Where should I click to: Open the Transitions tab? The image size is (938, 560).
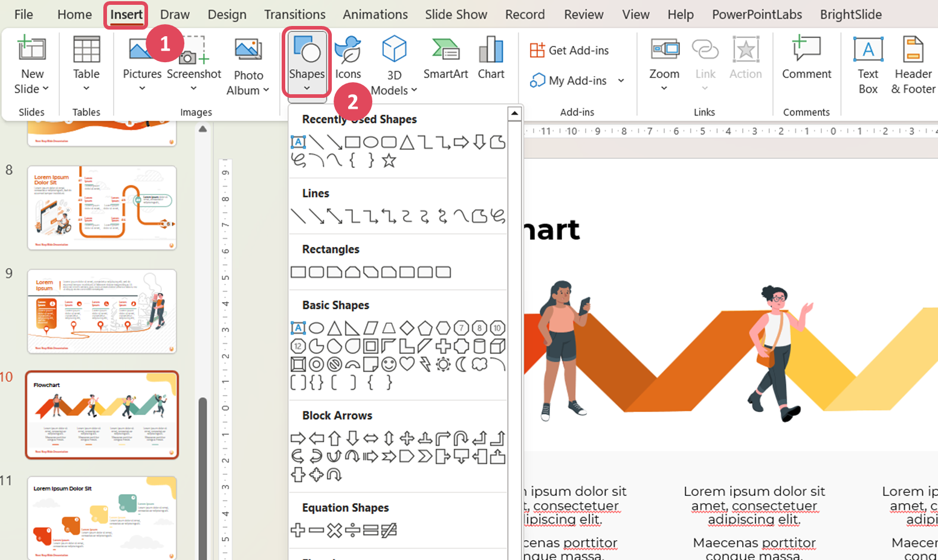click(x=294, y=14)
